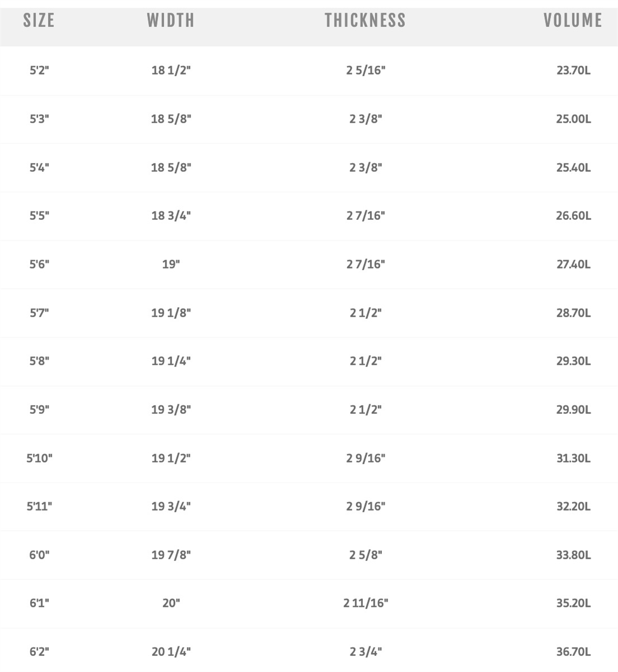This screenshot has height=672, width=618.
Task: Click the 20 1/4" width value
Action: pyautogui.click(x=170, y=652)
